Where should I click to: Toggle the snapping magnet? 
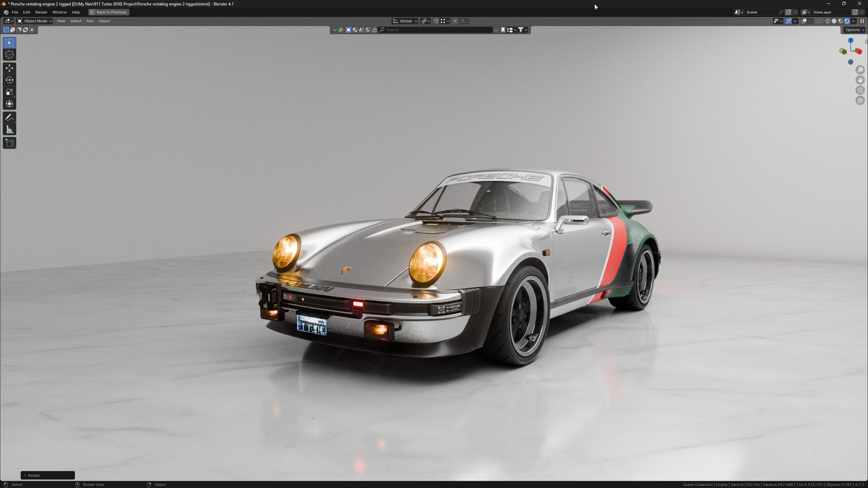[x=436, y=21]
